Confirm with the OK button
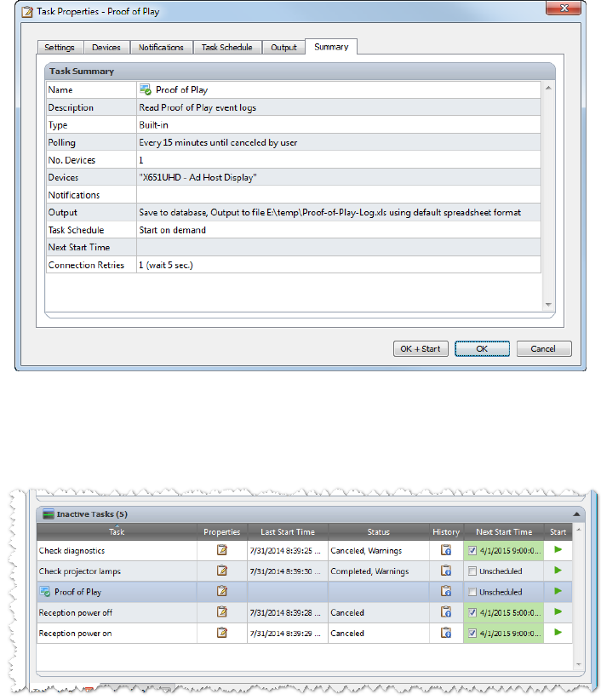 [x=482, y=348]
